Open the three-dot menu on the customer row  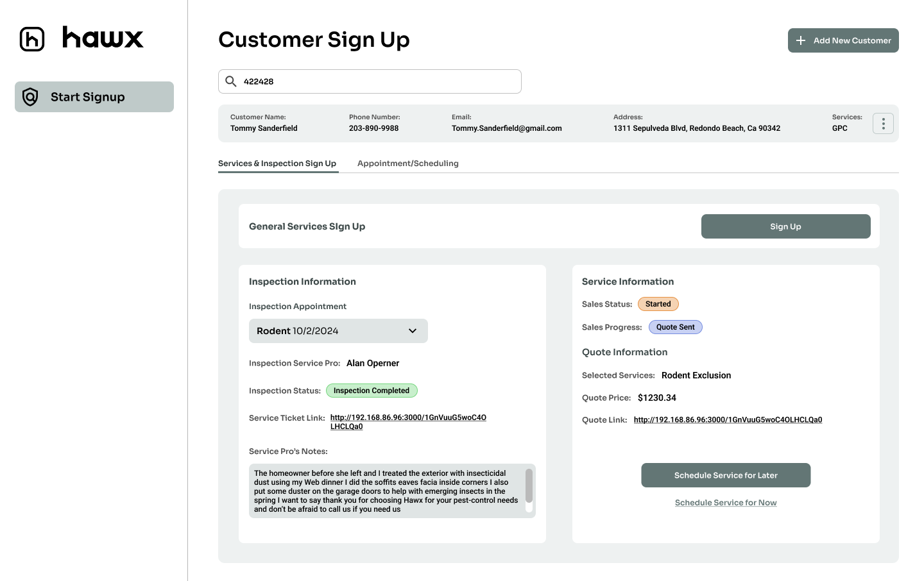pos(883,123)
